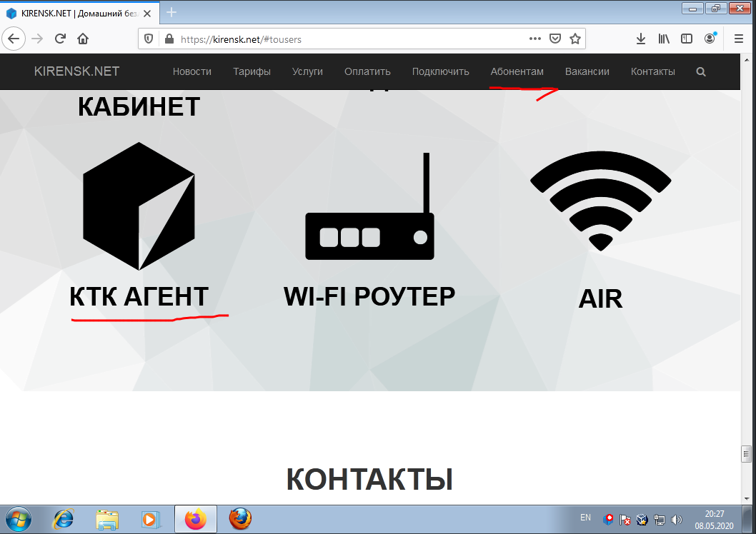
Task: Open the Firefox account menu
Action: point(710,38)
